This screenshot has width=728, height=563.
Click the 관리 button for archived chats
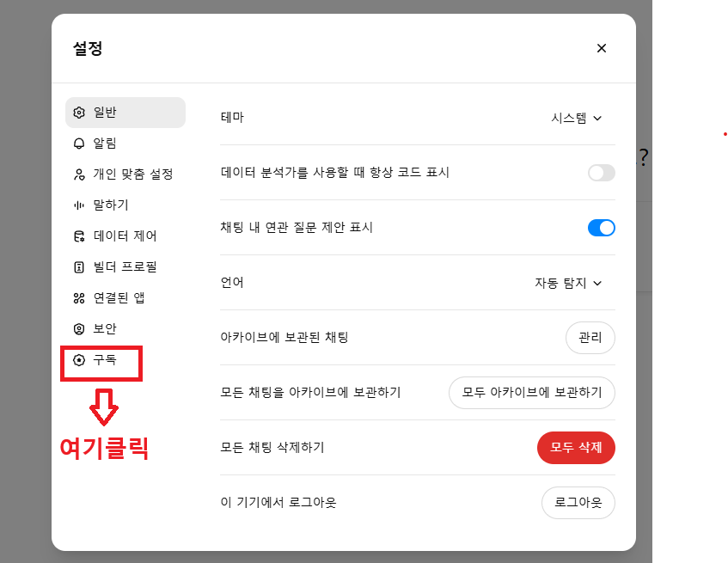[x=590, y=338]
